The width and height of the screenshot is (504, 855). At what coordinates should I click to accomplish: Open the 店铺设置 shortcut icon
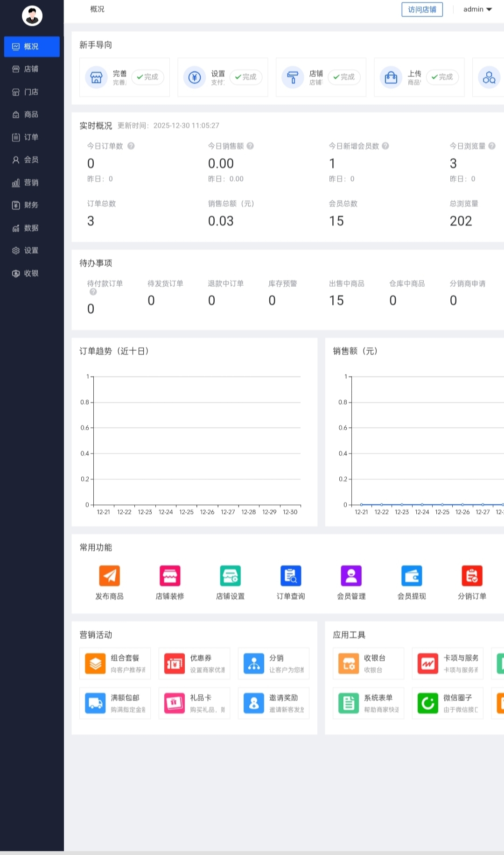point(231,575)
